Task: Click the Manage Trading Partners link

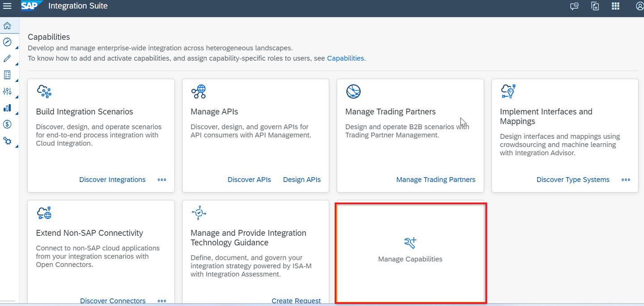Action: [436, 179]
